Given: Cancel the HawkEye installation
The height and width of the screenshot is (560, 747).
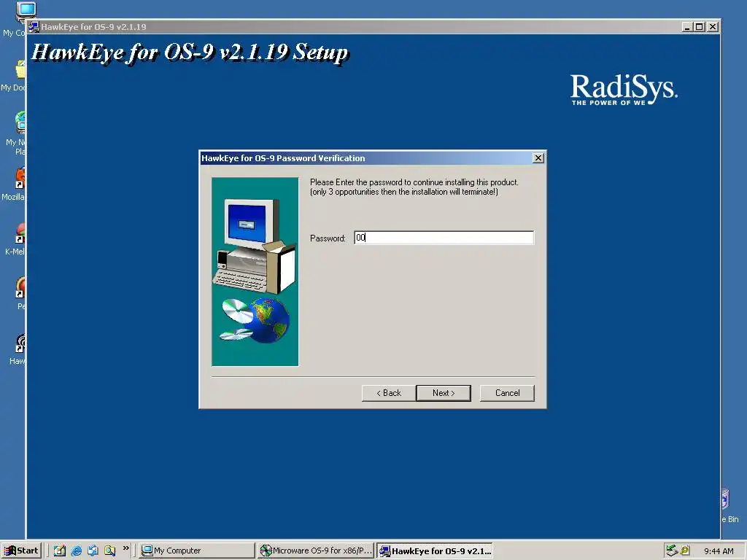Looking at the screenshot, I should (x=507, y=393).
